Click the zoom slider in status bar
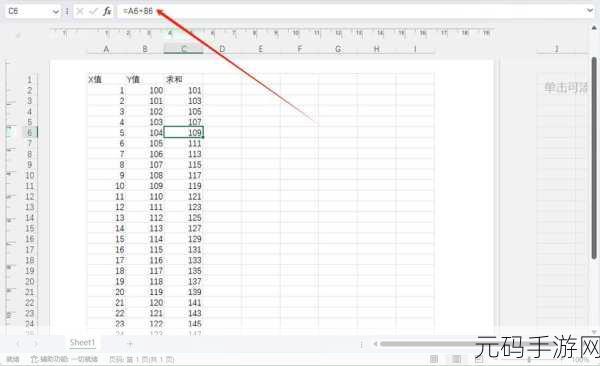The image size is (600, 366). (x=529, y=359)
